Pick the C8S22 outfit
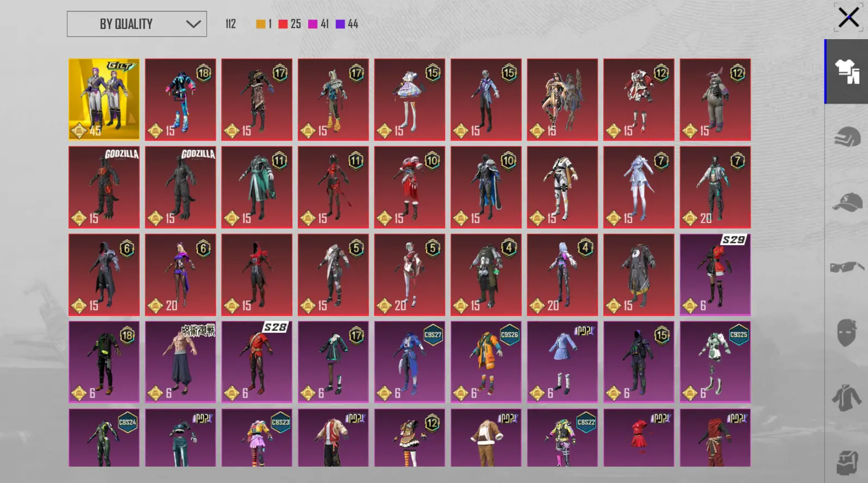Viewport: 868px width, 483px height. pyautogui.click(x=563, y=438)
